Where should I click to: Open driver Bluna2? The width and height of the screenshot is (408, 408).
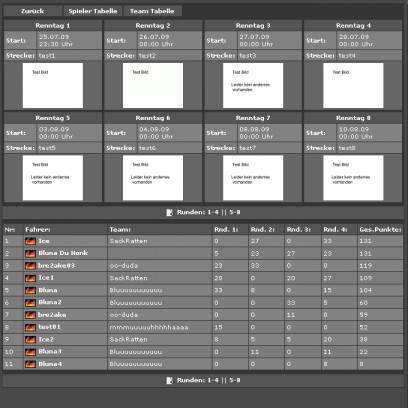coord(50,302)
